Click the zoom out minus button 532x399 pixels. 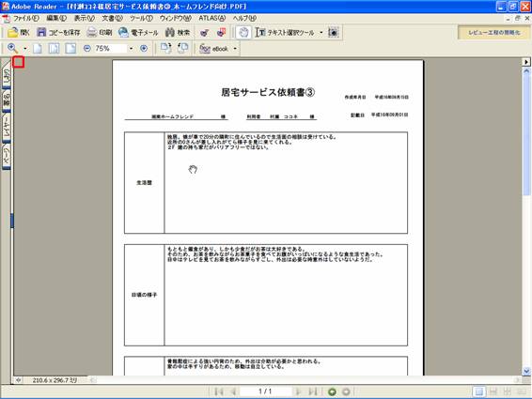click(x=86, y=49)
